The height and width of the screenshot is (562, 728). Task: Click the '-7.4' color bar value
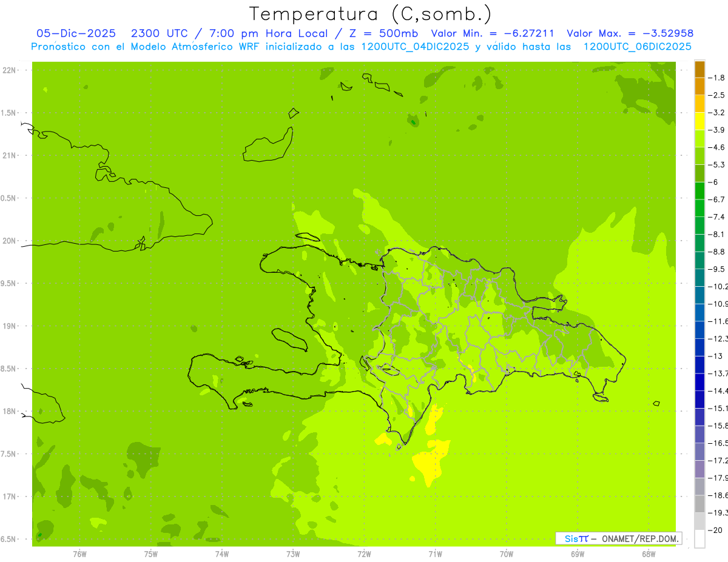click(718, 217)
